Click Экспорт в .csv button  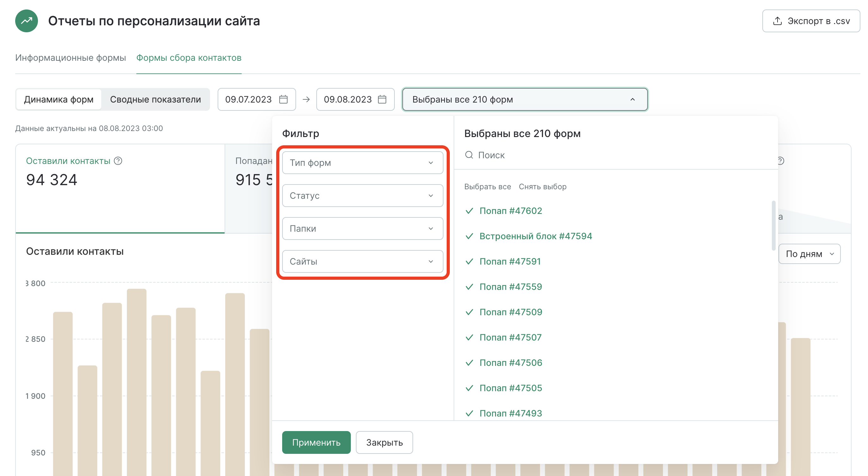(811, 21)
